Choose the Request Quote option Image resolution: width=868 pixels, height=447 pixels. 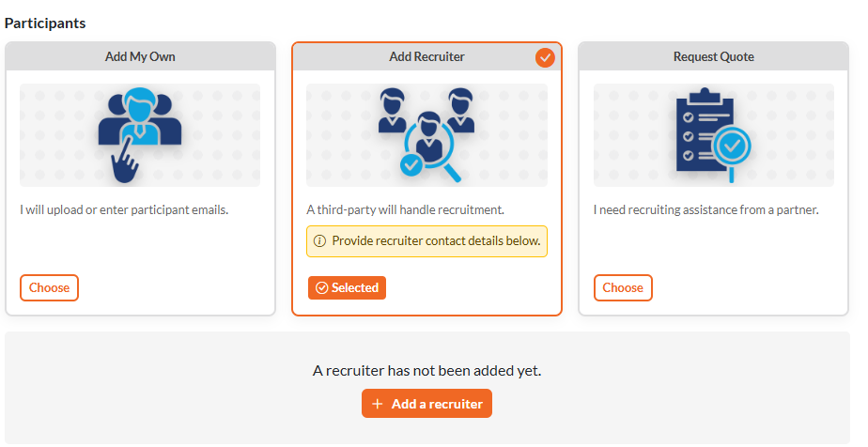pyautogui.click(x=623, y=287)
